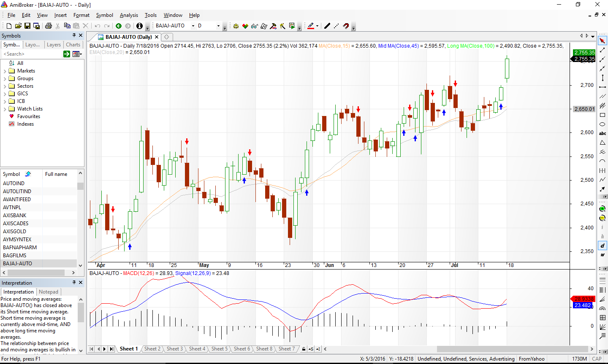Select the abc Text tool
The width and height of the screenshot is (608, 364).
point(603,133)
